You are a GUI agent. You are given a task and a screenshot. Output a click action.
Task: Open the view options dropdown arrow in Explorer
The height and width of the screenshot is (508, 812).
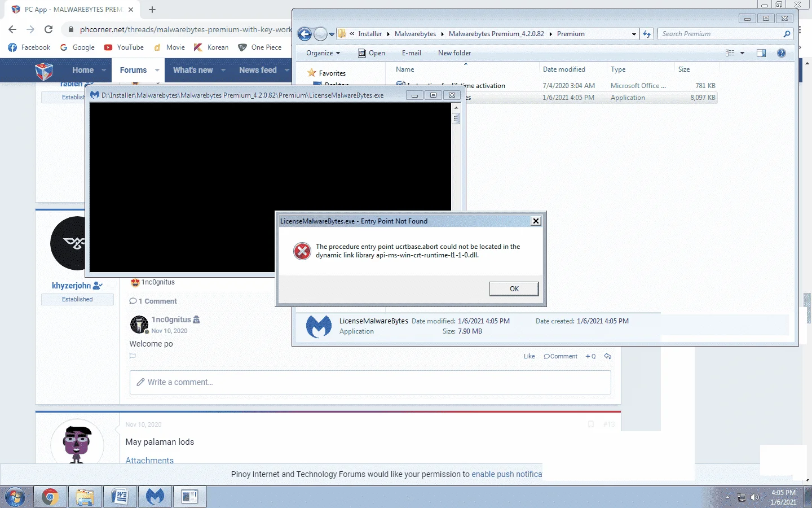click(x=742, y=53)
